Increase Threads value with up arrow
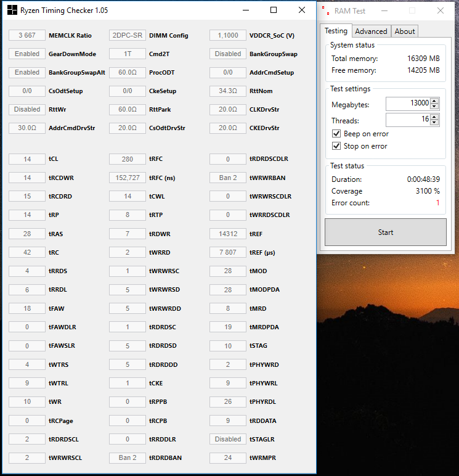 point(434,117)
